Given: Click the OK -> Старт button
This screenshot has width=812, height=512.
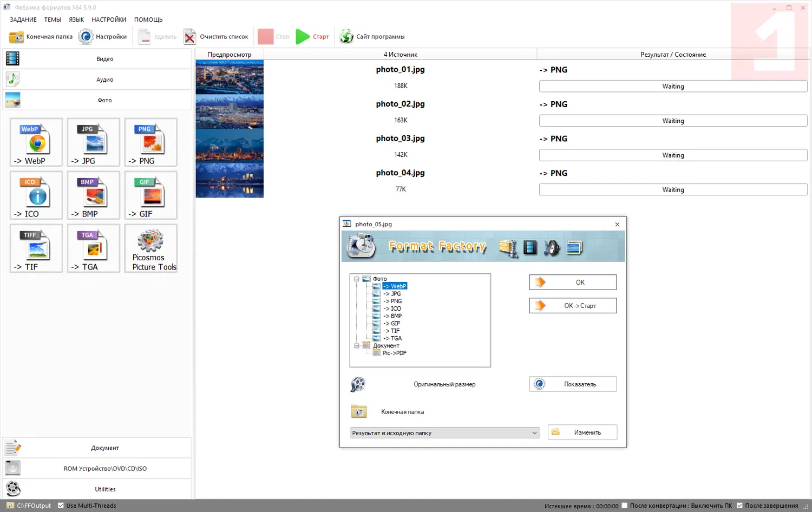Looking at the screenshot, I should click(573, 306).
